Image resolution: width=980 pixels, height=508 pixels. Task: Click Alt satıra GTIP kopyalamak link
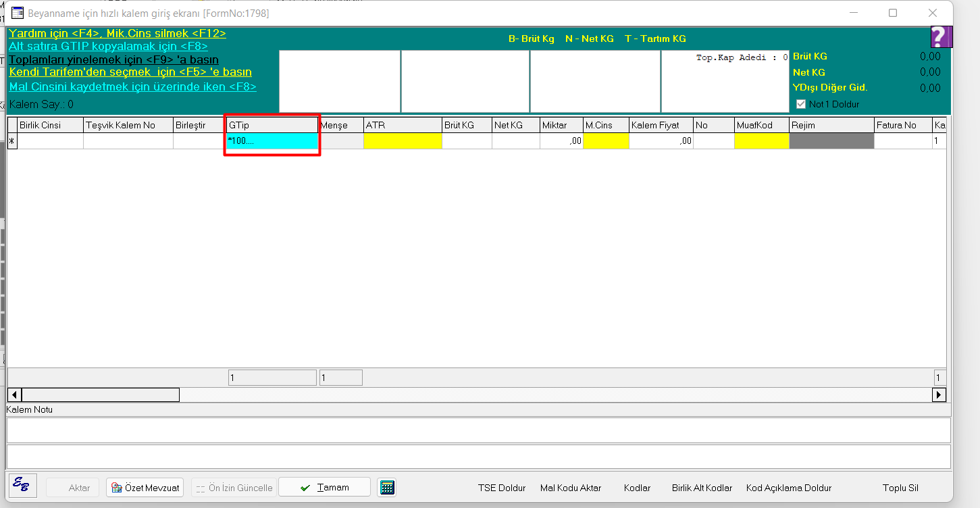coord(108,46)
